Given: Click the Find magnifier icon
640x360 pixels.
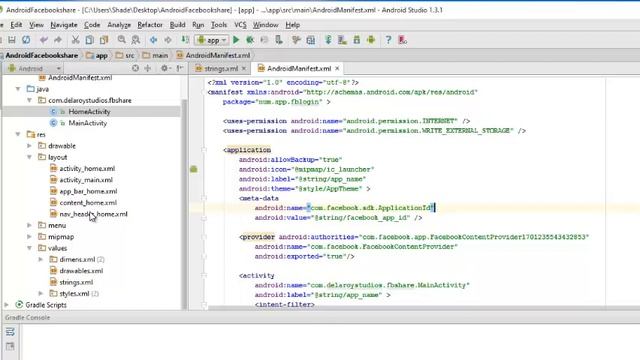Looking at the screenshot, I should click(122, 40).
